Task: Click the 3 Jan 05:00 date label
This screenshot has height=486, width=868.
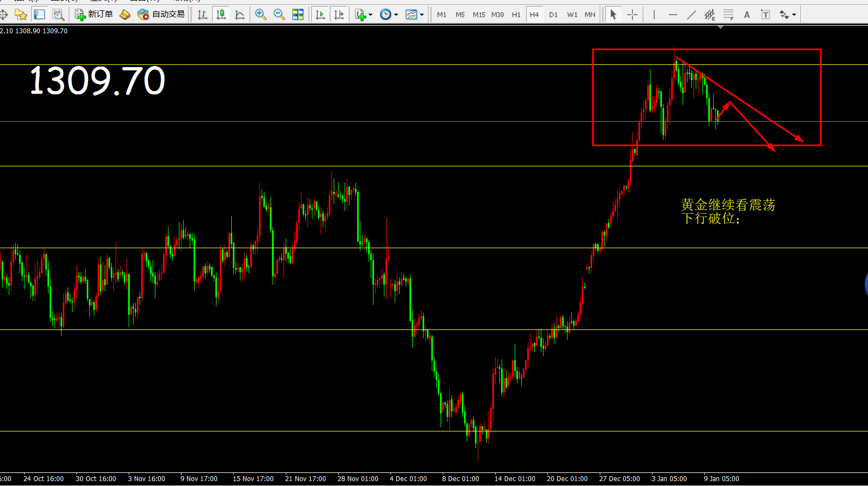Action: coord(669,479)
